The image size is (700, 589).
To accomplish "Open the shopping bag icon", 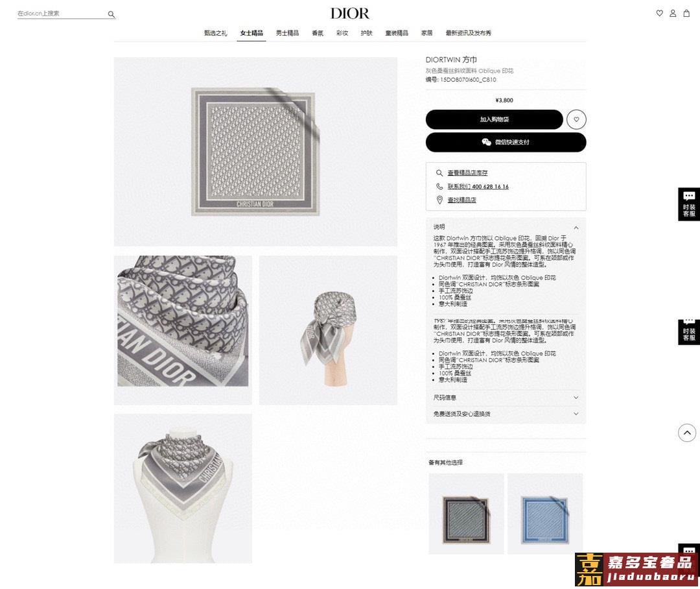I will (686, 14).
